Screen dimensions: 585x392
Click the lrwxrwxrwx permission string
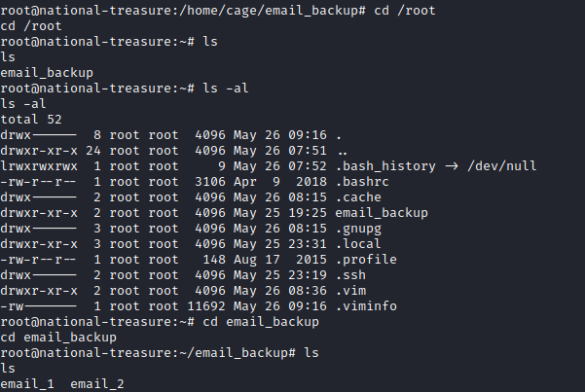[39, 166]
